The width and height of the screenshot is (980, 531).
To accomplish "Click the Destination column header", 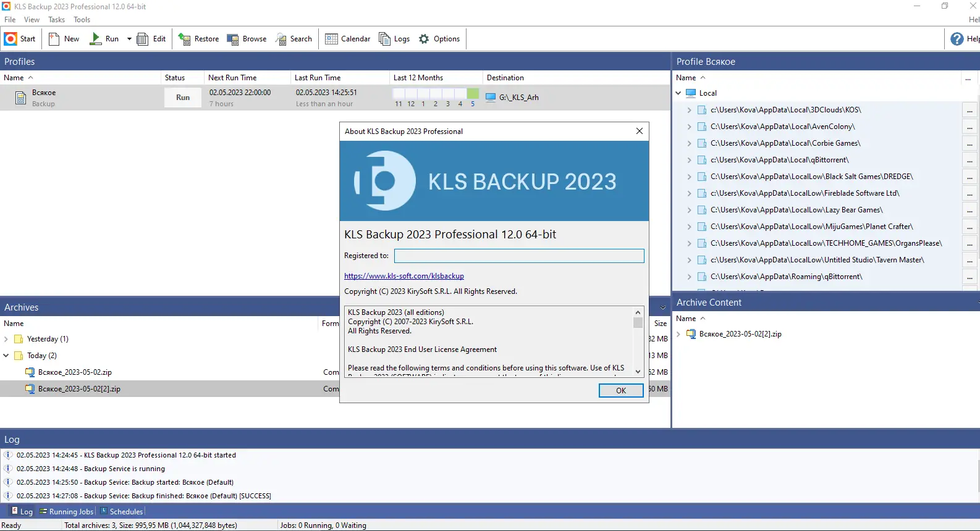I will (x=577, y=78).
